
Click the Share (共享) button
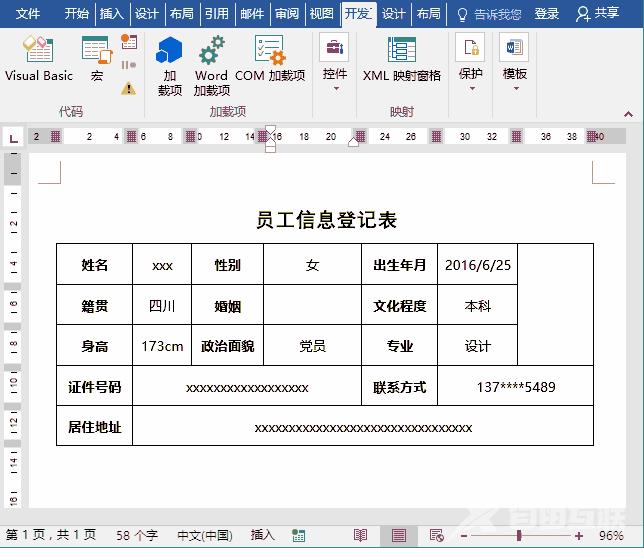(598, 14)
